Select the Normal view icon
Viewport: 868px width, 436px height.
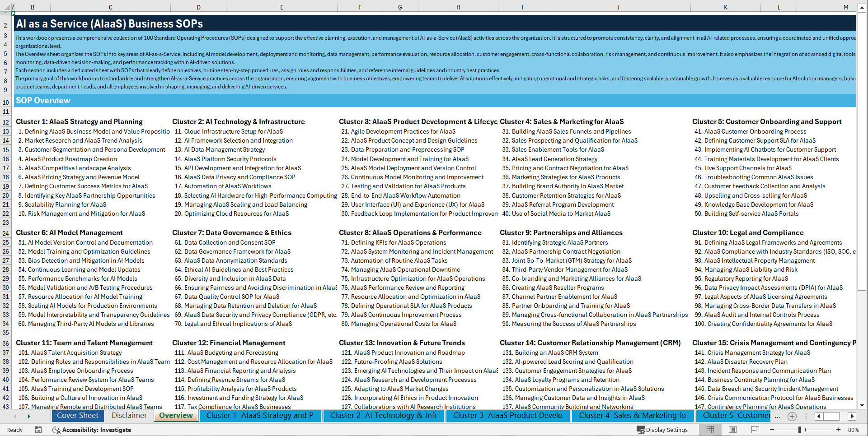point(710,430)
